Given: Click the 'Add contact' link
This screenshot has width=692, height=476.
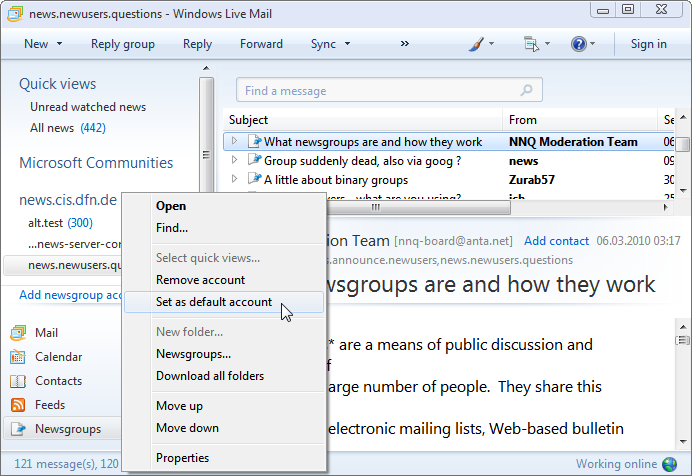Looking at the screenshot, I should pyautogui.click(x=556, y=241).
